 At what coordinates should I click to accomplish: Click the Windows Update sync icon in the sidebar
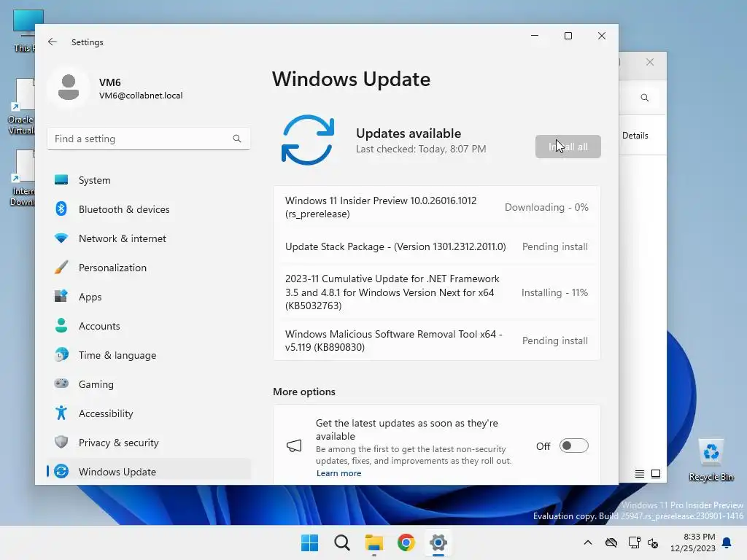[61, 472]
